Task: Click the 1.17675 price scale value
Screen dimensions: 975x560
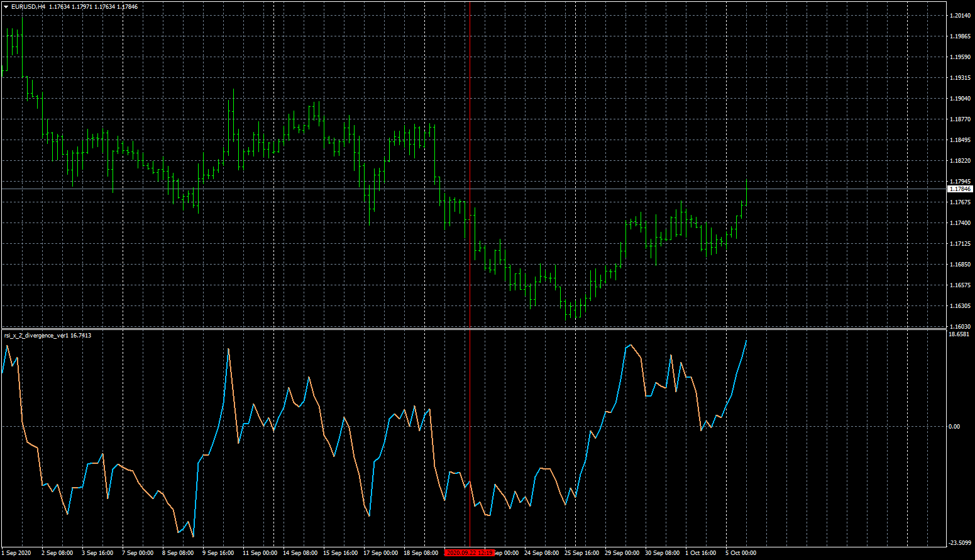Action: tap(960, 202)
